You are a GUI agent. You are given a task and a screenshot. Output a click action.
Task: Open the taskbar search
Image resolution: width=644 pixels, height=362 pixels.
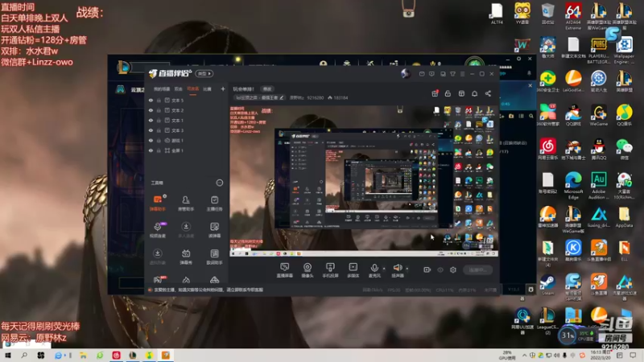(24, 356)
